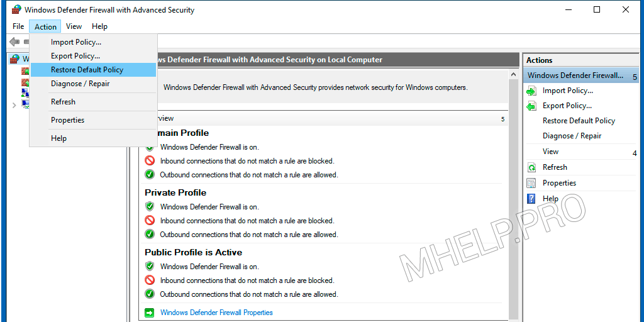Viewport: 644px width, 322px height.
Task: Open the Windows Defender Firewall Properties link
Action: [216, 313]
